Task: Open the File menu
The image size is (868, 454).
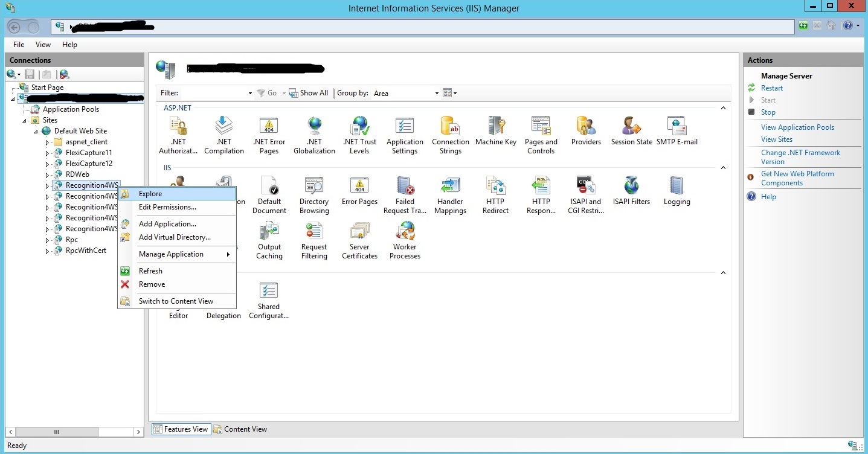Action: click(x=19, y=45)
